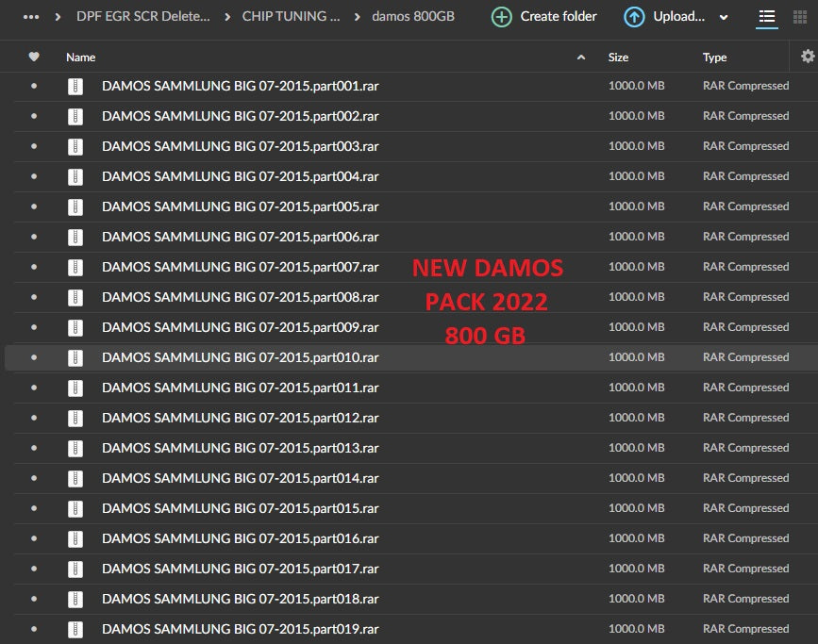Expand the Upload dropdown arrow
818x644 pixels.
coord(724,17)
